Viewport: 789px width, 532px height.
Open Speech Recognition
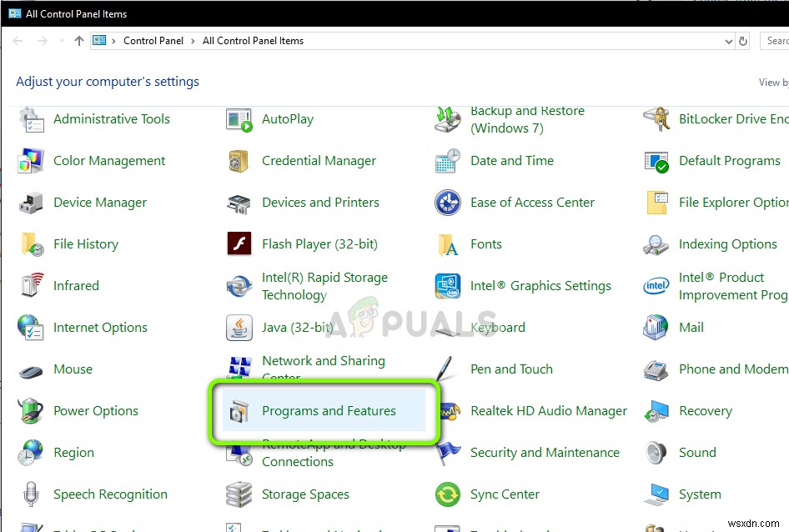pos(109,494)
